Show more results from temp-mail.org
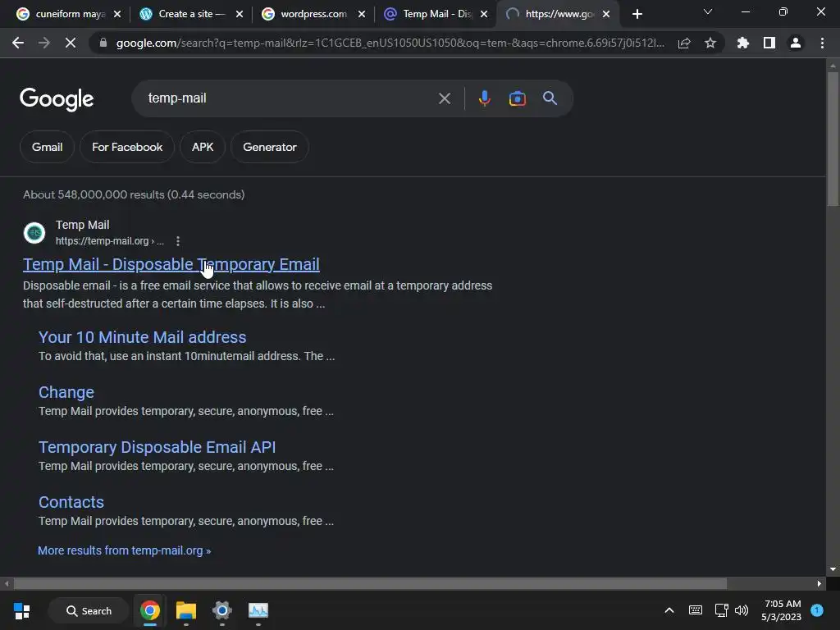This screenshot has height=630, width=840. [125, 550]
